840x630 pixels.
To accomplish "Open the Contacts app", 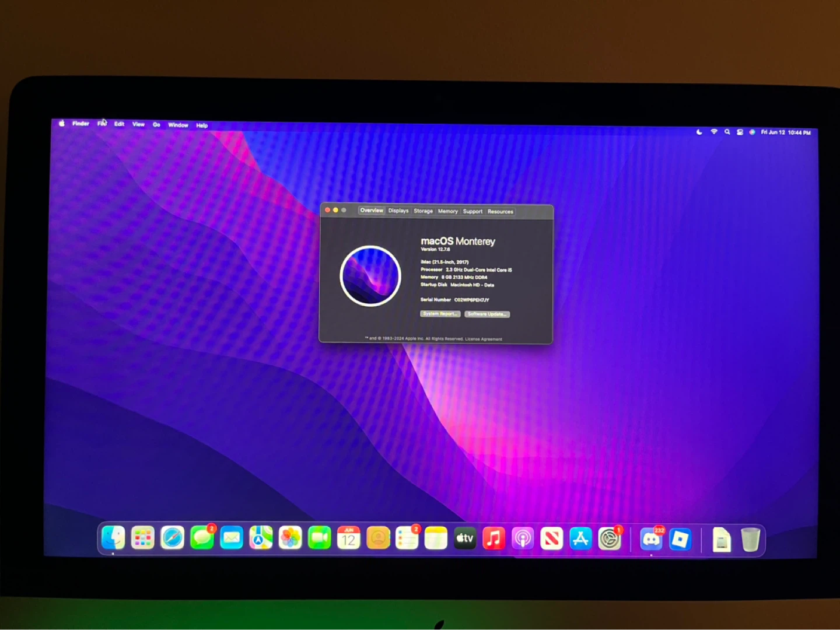I will 378,538.
